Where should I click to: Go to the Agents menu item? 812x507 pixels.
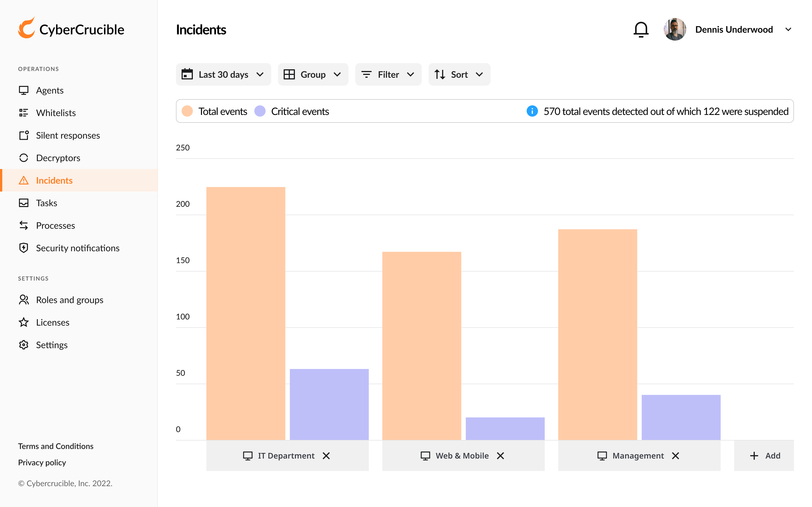[x=50, y=90]
